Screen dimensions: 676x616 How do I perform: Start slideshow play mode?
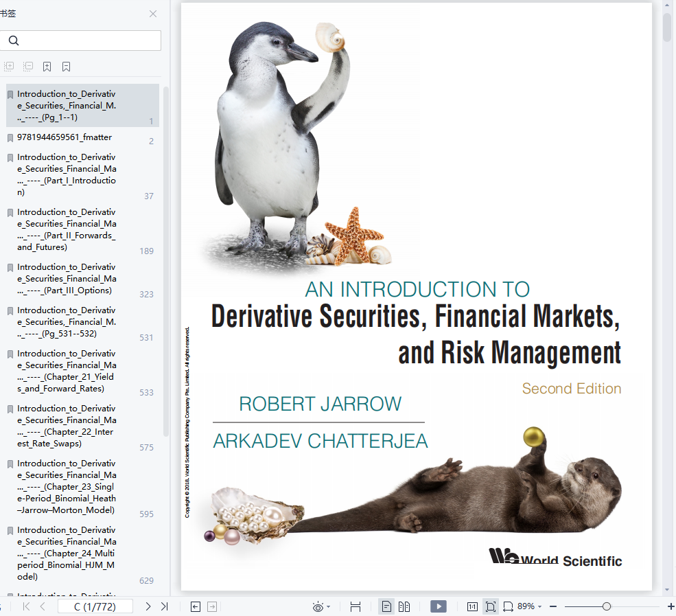(439, 606)
